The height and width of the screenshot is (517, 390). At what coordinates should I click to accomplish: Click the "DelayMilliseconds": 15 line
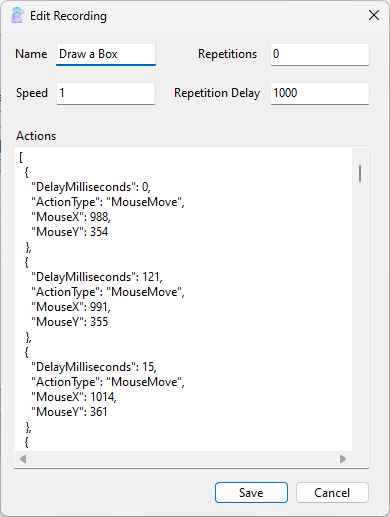(x=94, y=367)
